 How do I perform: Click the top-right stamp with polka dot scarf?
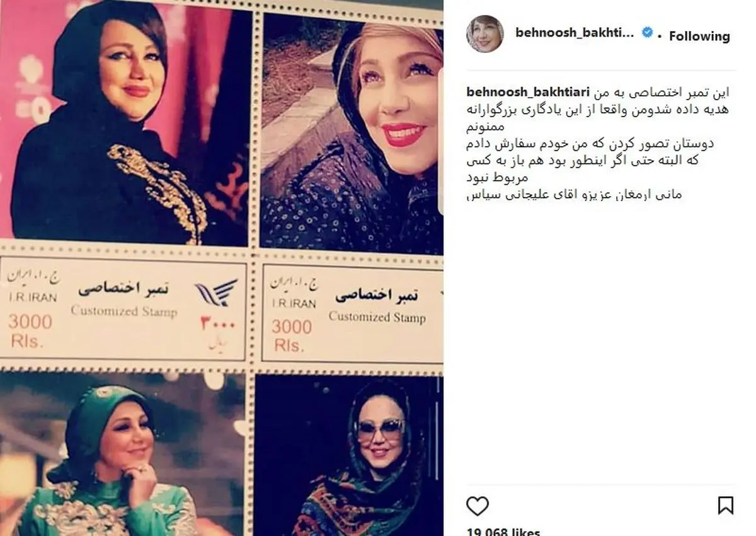[352, 134]
